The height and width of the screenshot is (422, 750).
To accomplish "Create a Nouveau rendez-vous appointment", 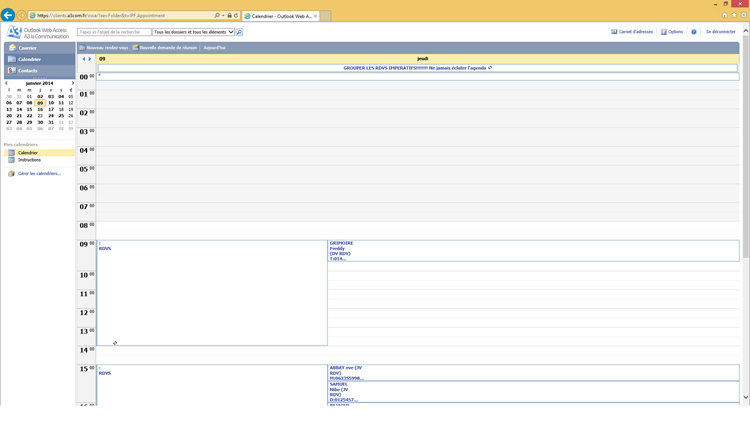I will (107, 47).
